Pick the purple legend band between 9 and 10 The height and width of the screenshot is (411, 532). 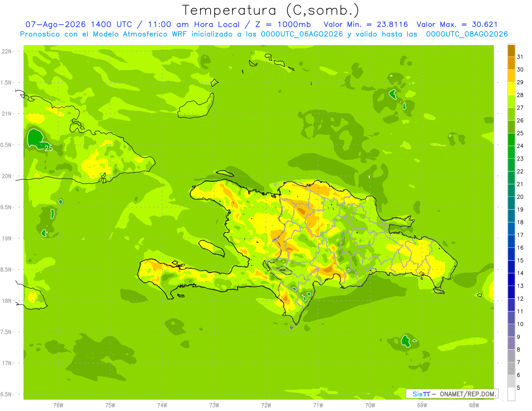point(511,330)
